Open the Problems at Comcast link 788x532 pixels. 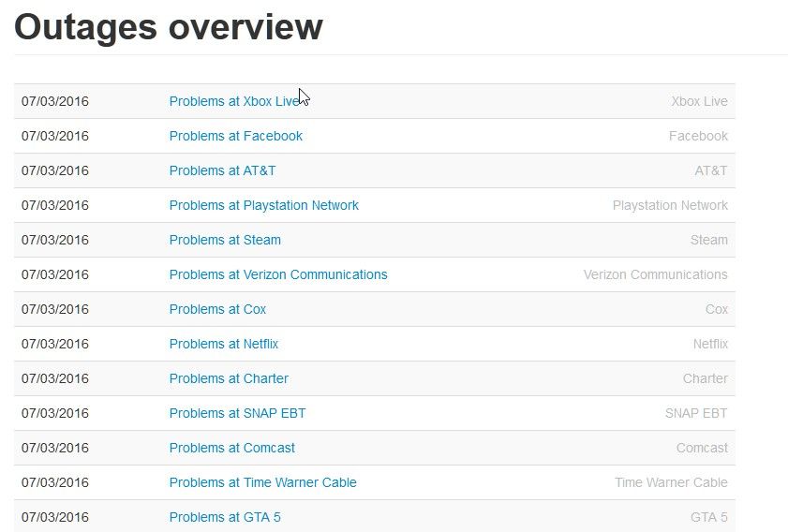[x=231, y=448]
